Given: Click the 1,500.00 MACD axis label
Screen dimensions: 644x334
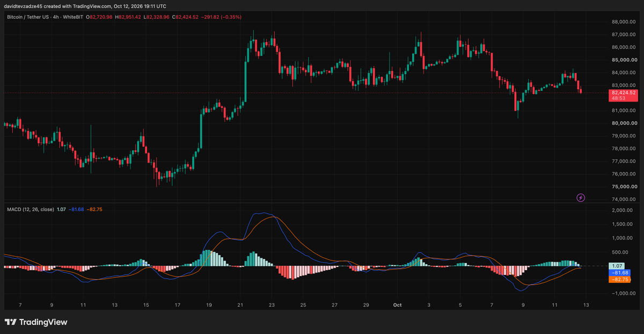Looking at the screenshot, I should (x=623, y=224).
